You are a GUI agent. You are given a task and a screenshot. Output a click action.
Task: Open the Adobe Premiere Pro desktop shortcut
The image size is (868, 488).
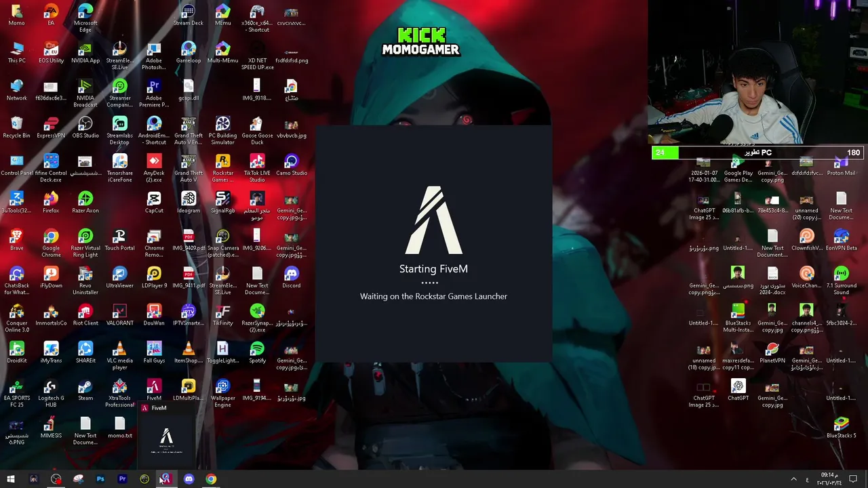[x=154, y=94]
